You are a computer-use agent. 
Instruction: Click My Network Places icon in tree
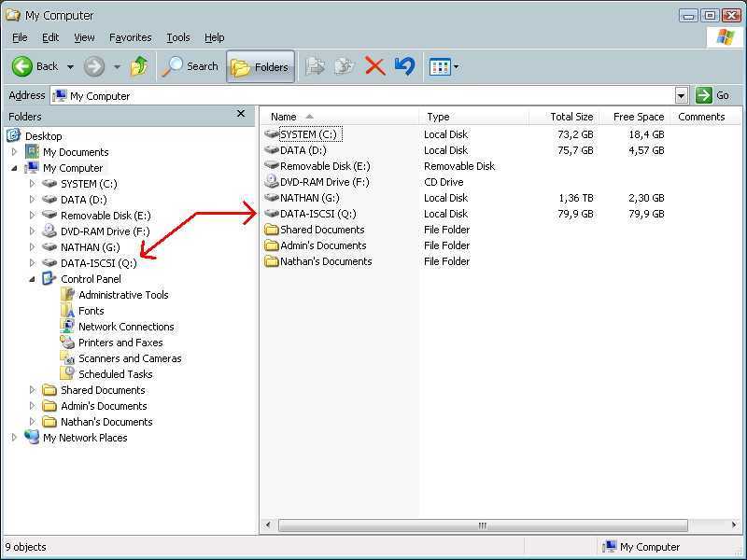(x=32, y=437)
